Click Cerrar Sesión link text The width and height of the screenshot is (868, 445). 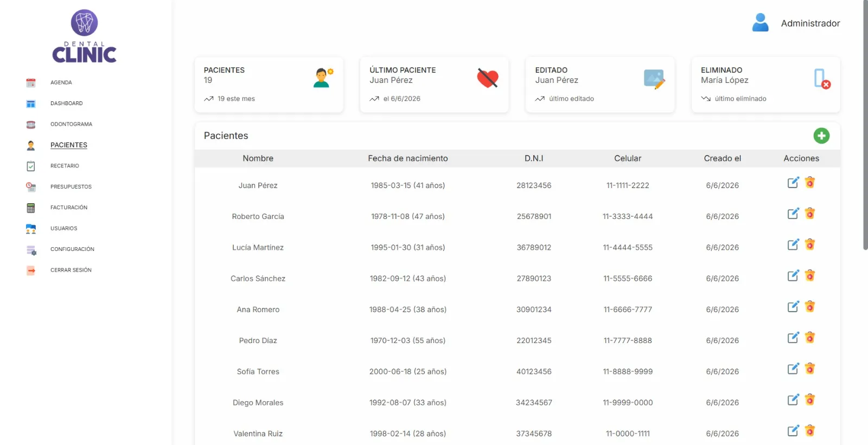point(71,270)
